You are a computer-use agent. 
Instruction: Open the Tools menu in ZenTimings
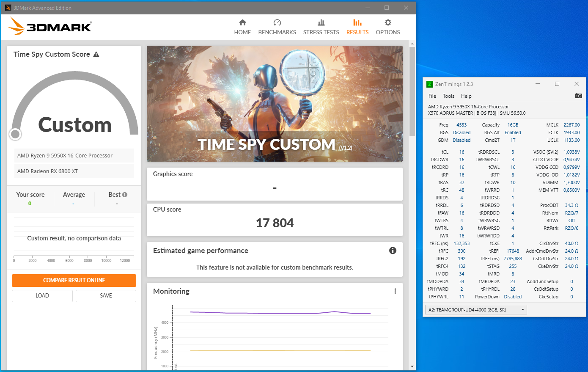(448, 96)
